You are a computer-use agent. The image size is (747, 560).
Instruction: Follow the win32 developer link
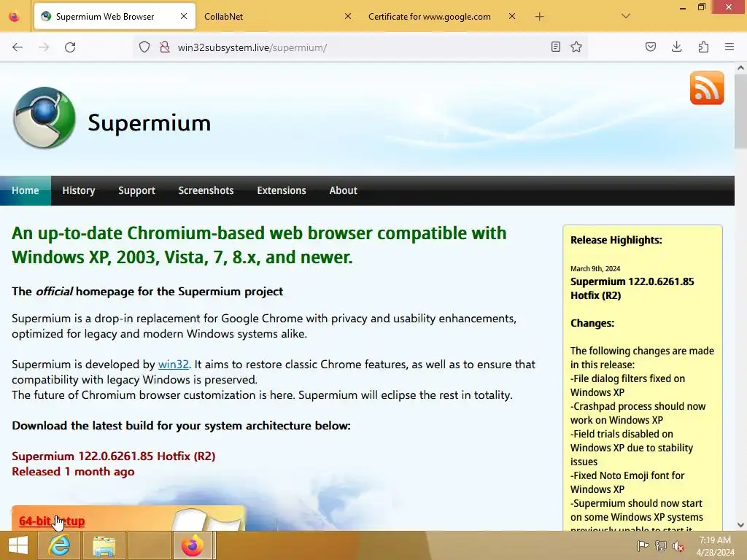point(174,365)
